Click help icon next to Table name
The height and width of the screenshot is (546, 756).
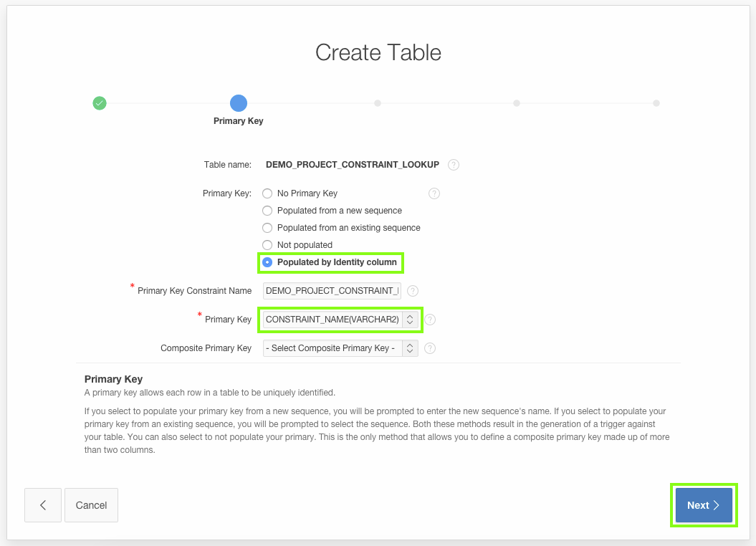tap(454, 165)
